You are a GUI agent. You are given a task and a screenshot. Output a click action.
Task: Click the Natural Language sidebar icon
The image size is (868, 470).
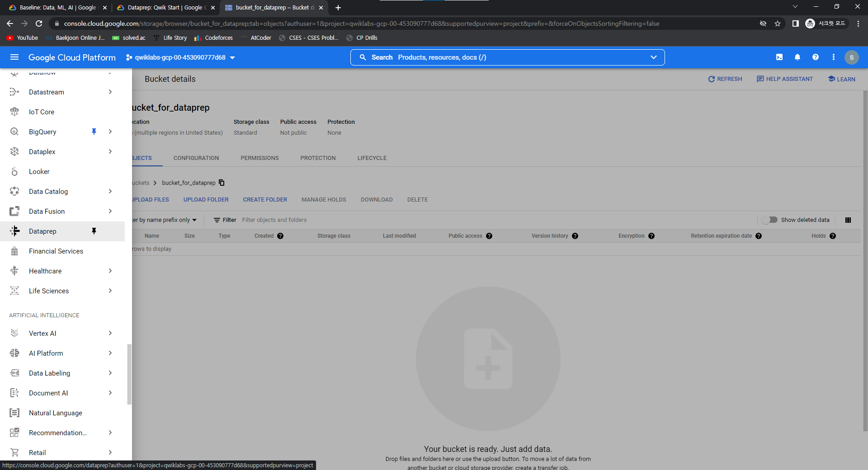(x=14, y=413)
